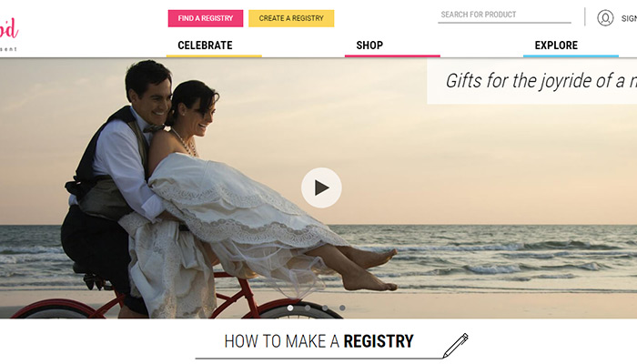Click the yellow underline beneath Celebrate
637x364 pixels.
pos(214,56)
